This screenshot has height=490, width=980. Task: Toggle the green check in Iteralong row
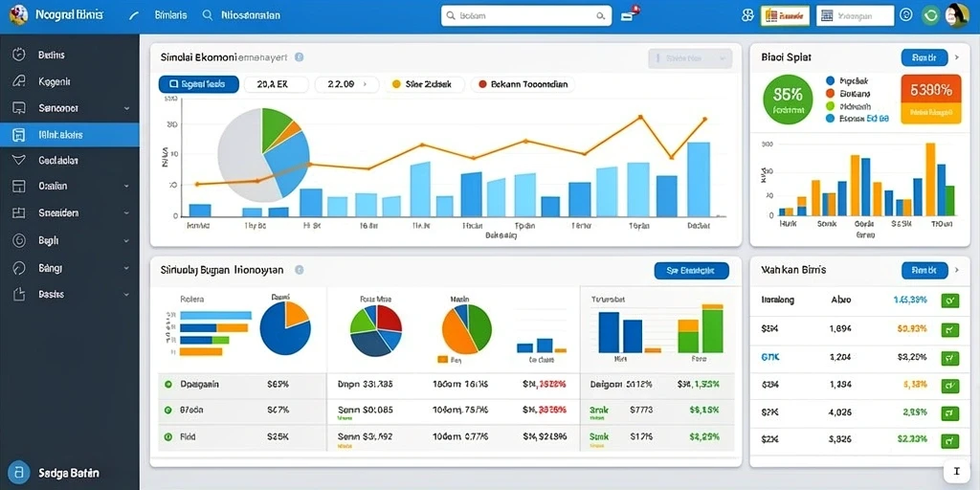(950, 301)
